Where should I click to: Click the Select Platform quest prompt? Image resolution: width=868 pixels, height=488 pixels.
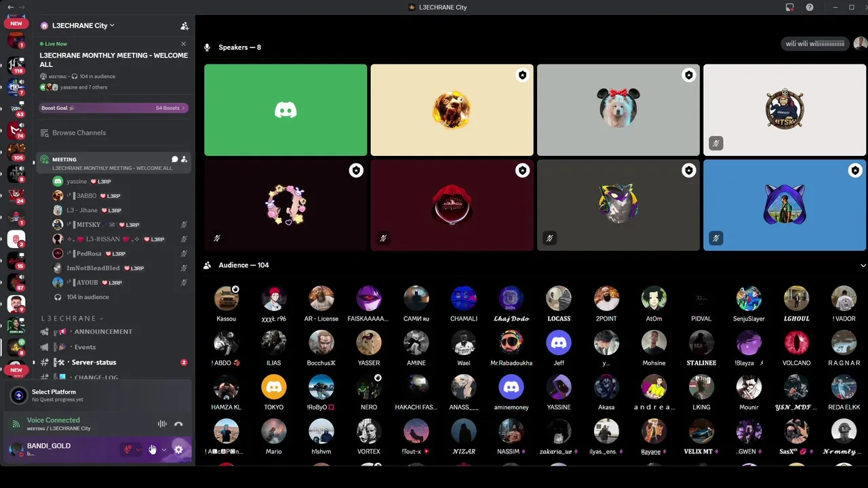click(x=98, y=395)
